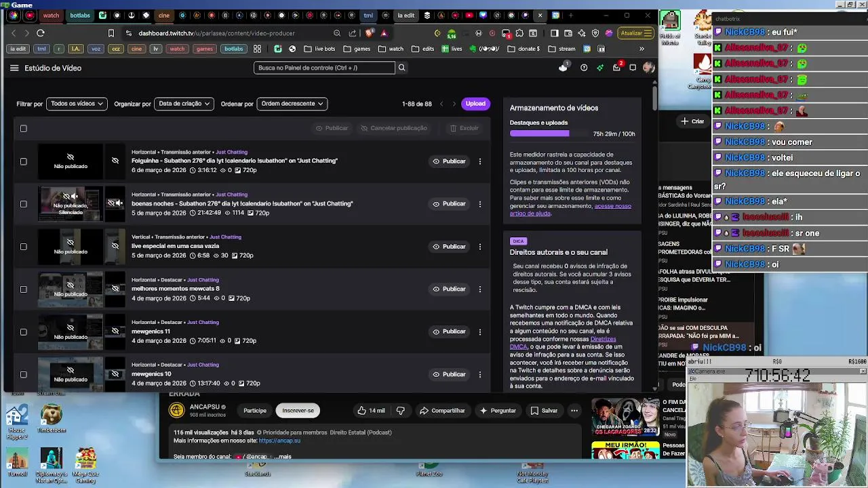Click Compartilhar on the YouTube video
This screenshot has height=488, width=868.
[x=442, y=411]
